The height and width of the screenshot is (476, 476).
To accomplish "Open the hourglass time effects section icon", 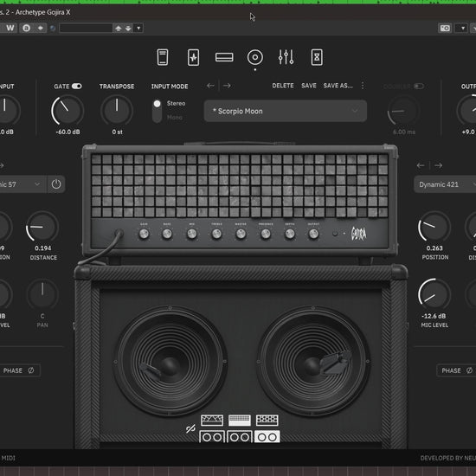I will pos(317,57).
